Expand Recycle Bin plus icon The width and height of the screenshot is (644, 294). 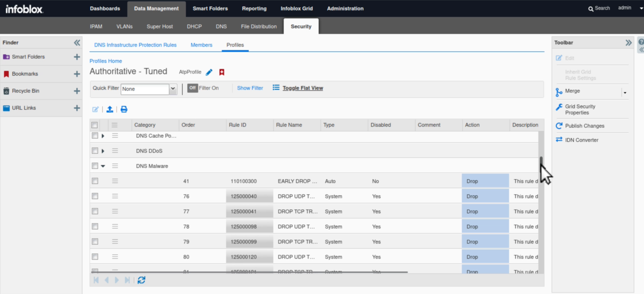point(77,91)
